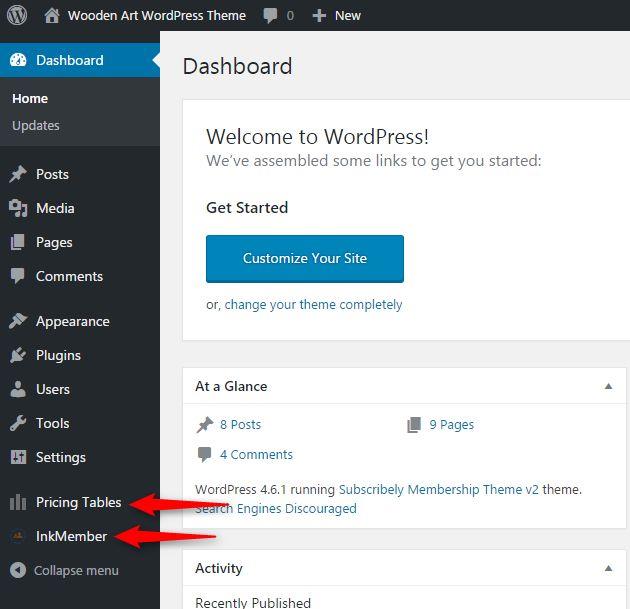
Task: Click Search Engines Discouraged link
Action: [276, 509]
